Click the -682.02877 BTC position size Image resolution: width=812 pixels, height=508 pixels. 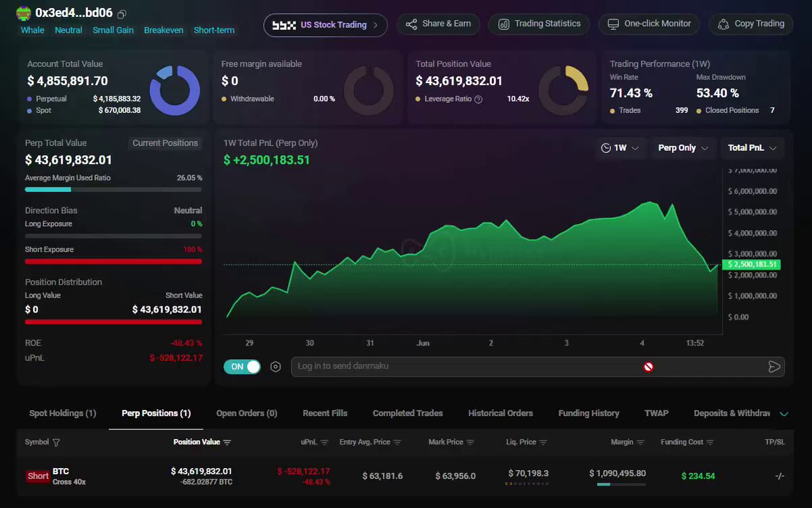point(206,482)
